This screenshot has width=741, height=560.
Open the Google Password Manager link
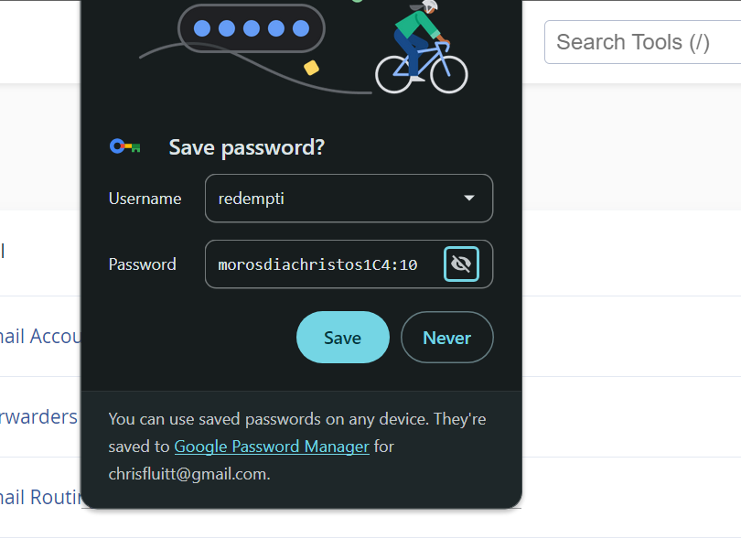tap(272, 447)
